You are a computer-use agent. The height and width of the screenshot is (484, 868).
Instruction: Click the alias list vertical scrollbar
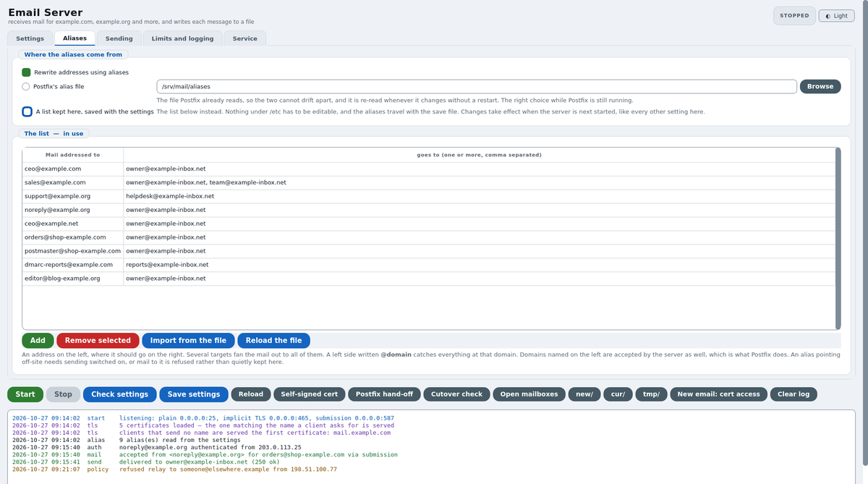[x=838, y=239]
